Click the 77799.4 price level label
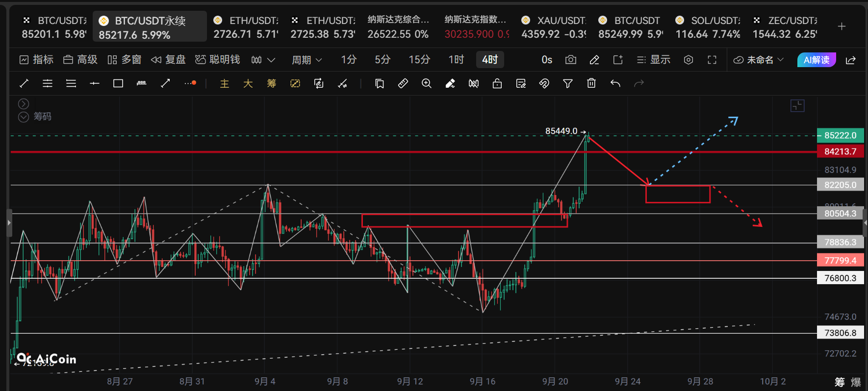Screen dimensions: 868x391 point(841,260)
